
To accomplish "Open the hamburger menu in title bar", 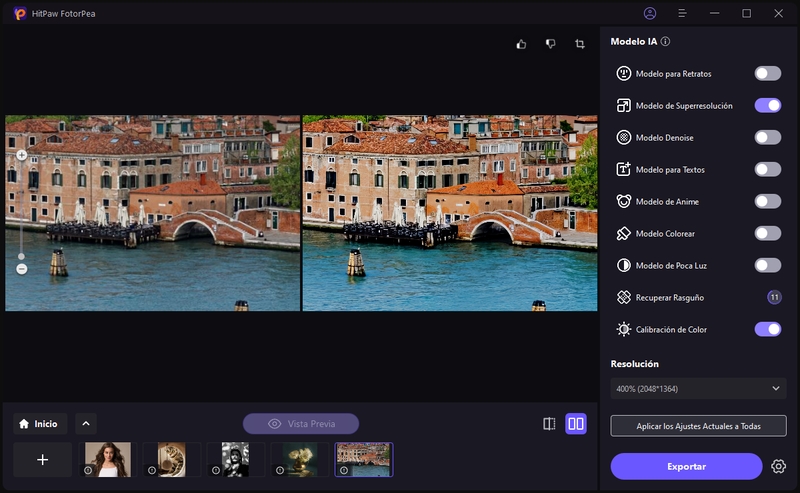I will point(682,14).
